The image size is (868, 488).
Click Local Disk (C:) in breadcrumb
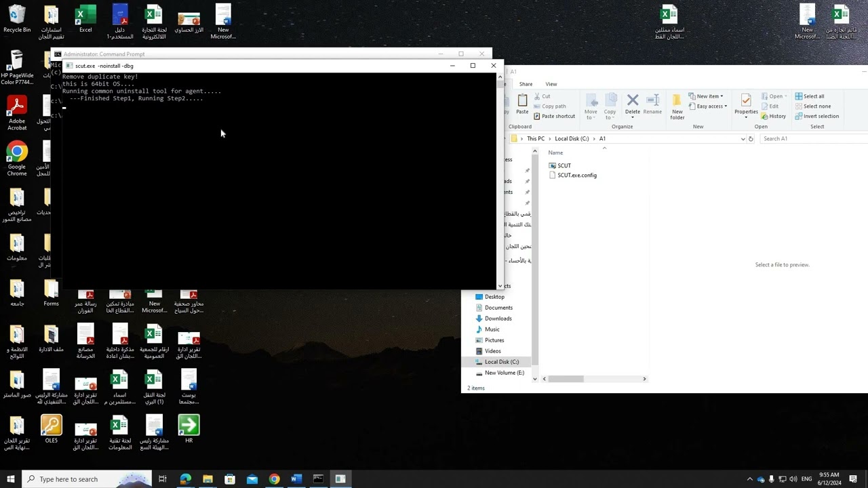coord(572,138)
